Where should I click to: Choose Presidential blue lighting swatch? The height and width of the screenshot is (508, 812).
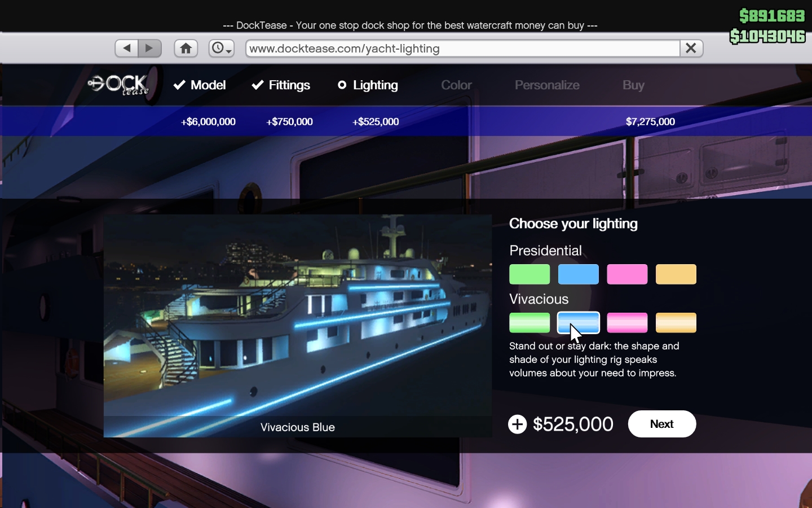579,274
